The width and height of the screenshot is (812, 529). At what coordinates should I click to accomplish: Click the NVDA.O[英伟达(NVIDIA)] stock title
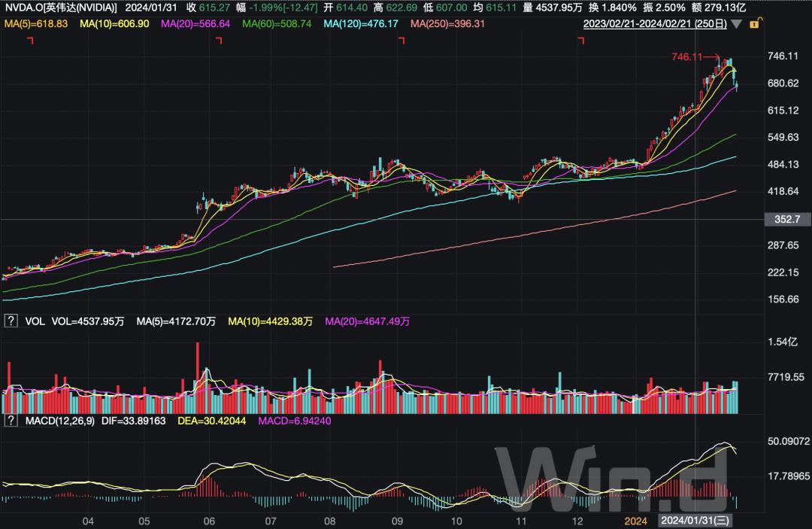61,8
